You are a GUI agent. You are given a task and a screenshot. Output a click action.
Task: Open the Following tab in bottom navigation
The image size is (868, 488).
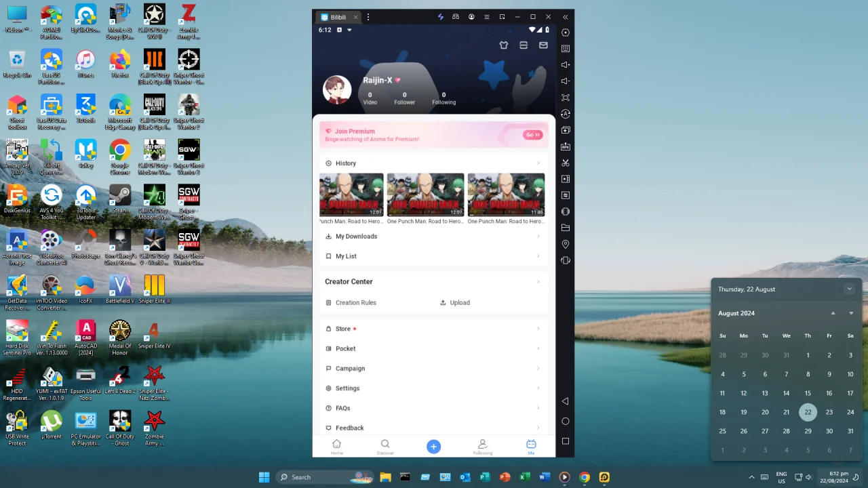482,447
